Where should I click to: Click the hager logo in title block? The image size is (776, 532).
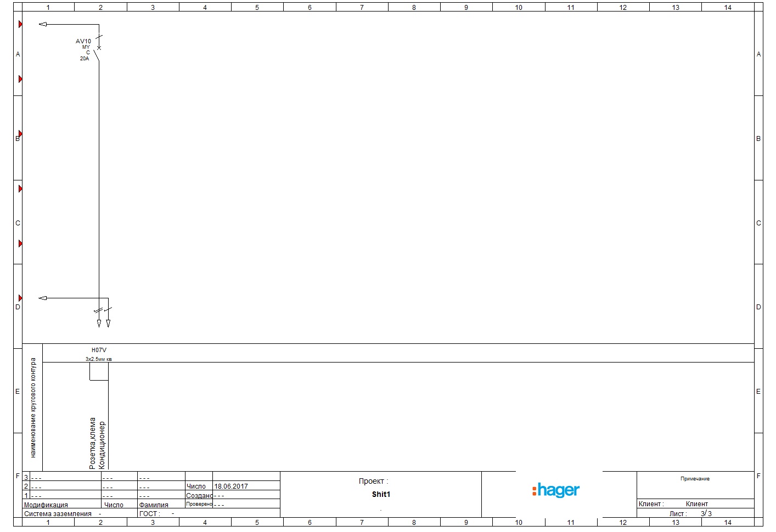click(555, 490)
